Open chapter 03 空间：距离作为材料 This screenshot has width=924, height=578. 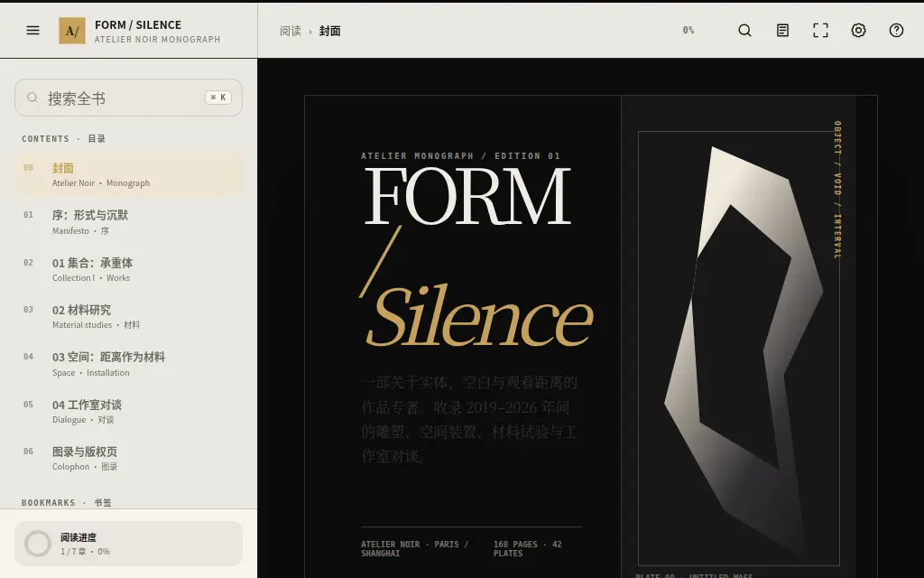(x=128, y=364)
